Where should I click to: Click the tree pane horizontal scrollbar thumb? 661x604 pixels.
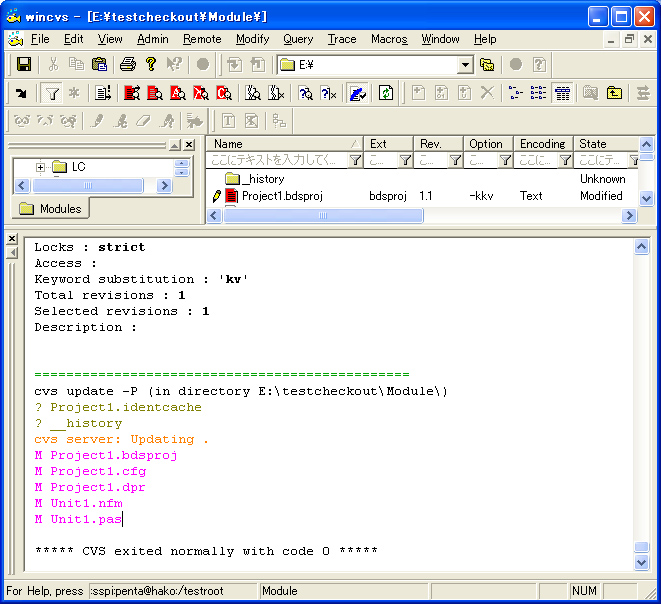pos(88,185)
